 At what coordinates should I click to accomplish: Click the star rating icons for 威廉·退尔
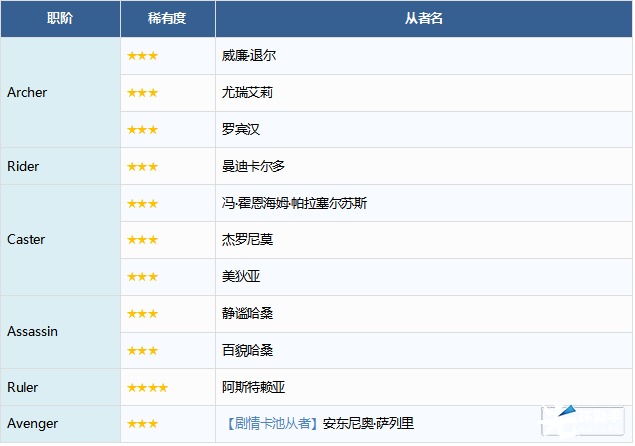(x=142, y=56)
